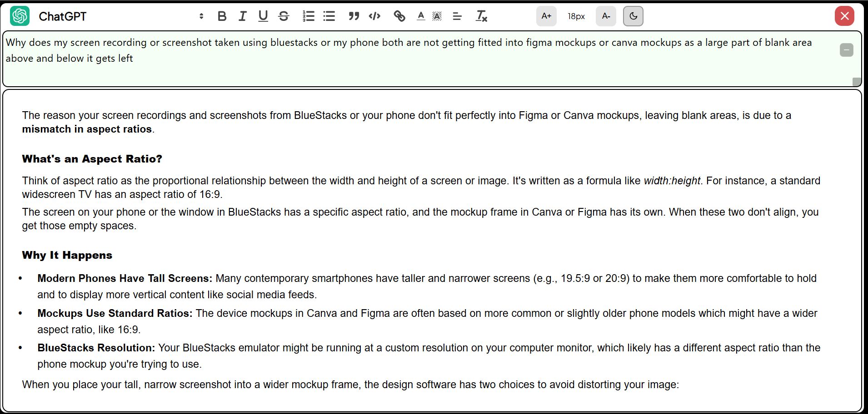Viewport: 868px width, 414px height.
Task: Insert a code block
Action: (x=374, y=16)
